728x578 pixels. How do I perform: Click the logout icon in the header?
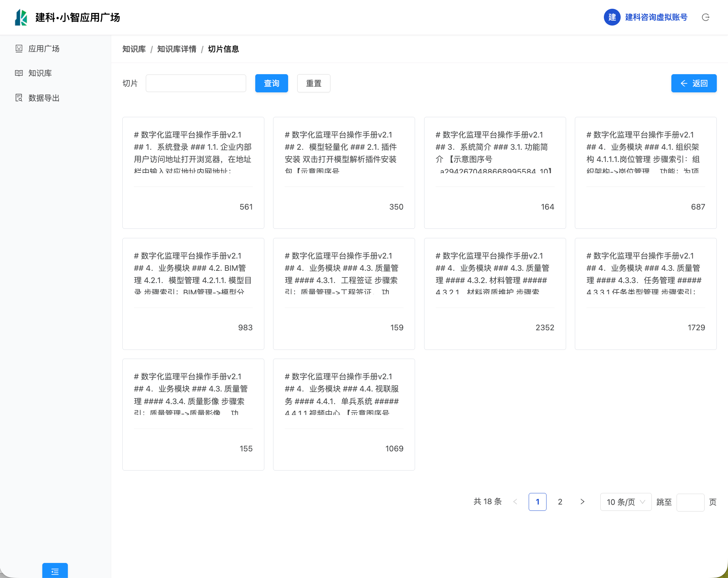(x=705, y=17)
